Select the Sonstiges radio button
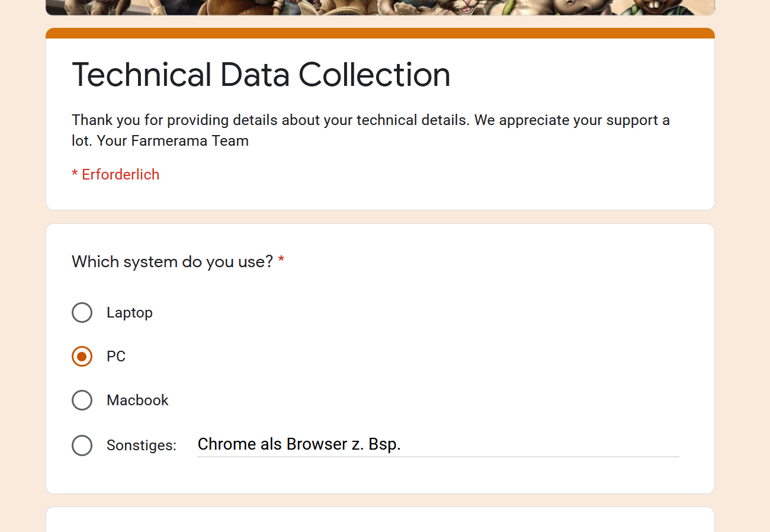770x532 pixels. (82, 445)
